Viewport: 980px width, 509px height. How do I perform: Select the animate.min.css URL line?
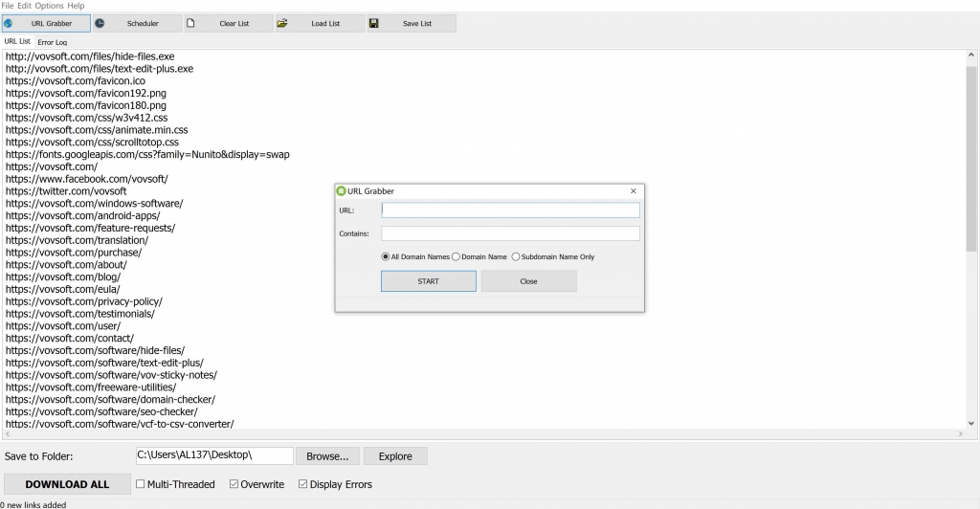click(x=97, y=130)
